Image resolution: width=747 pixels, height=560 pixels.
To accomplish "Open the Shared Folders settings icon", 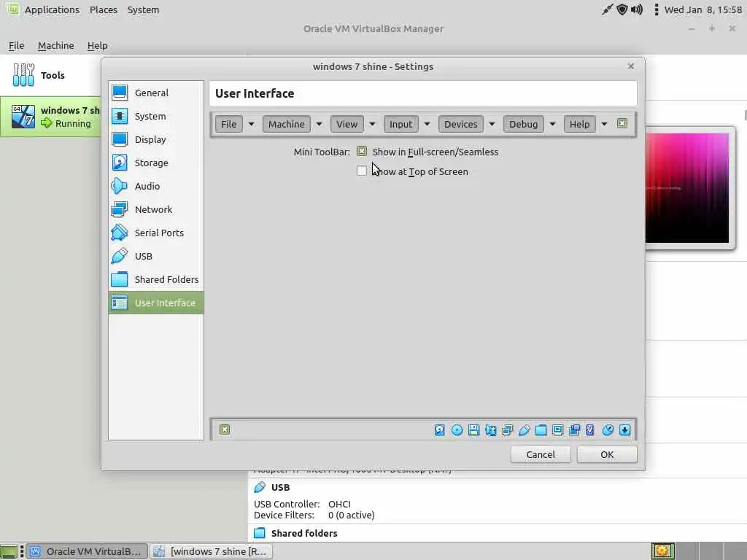I will point(120,279).
